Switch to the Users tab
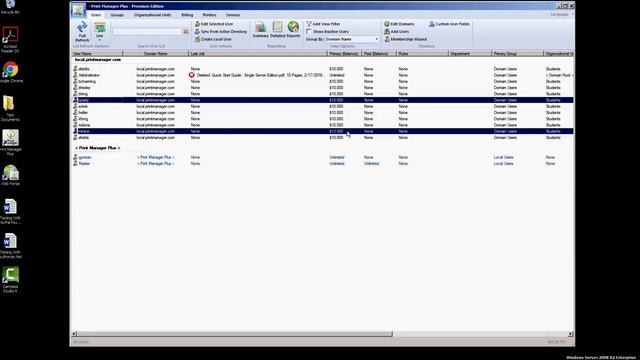 coord(96,15)
